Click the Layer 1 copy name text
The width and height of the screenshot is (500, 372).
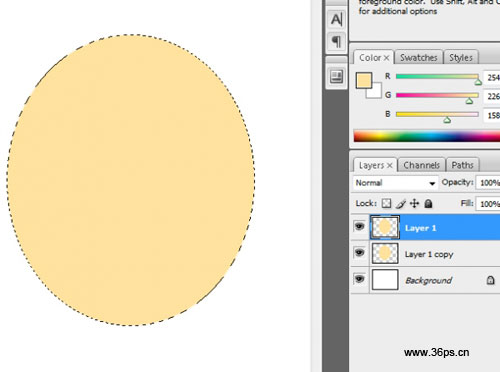coord(429,254)
